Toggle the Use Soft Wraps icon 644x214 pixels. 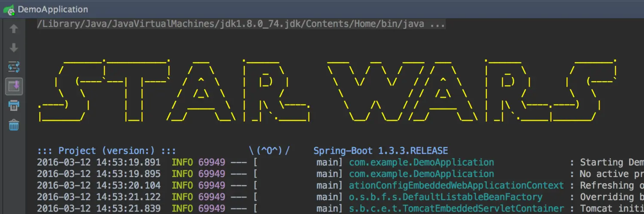(14, 67)
